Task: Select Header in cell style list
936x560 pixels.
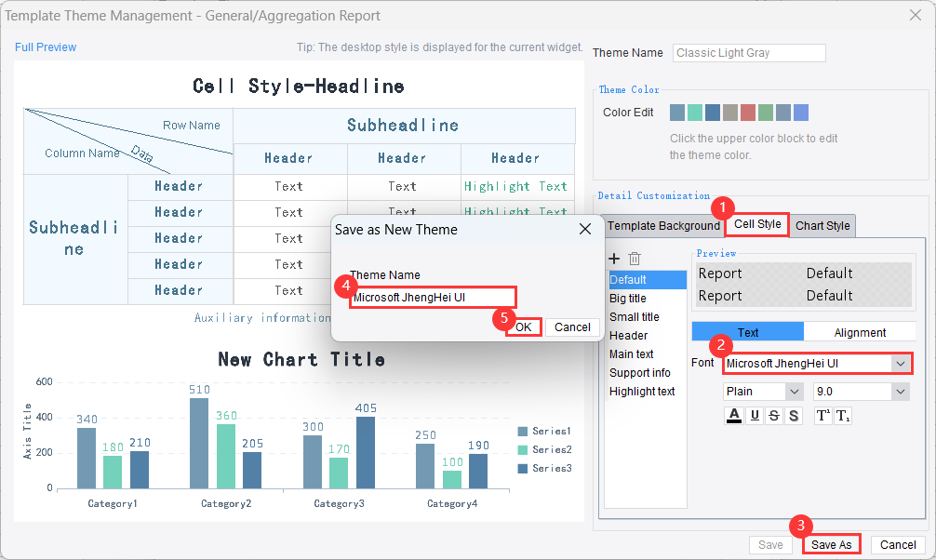Action: tap(648, 336)
